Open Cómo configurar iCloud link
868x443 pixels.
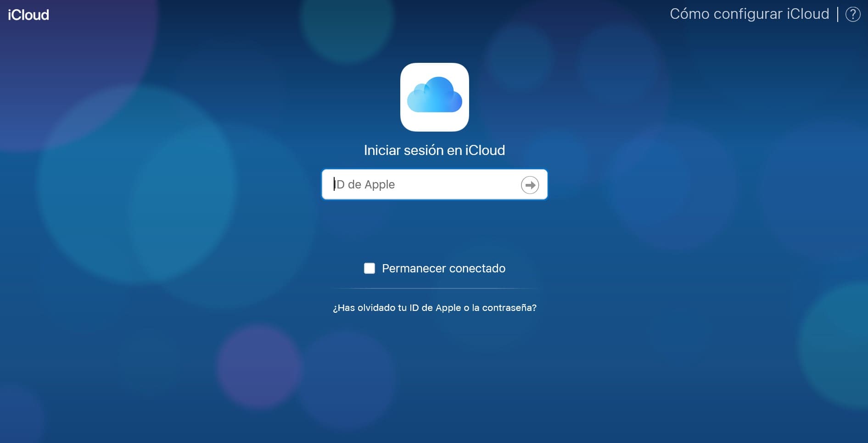(x=749, y=14)
